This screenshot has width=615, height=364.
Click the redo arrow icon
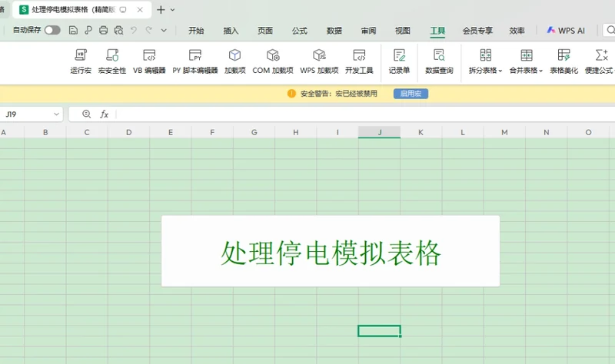coord(148,30)
